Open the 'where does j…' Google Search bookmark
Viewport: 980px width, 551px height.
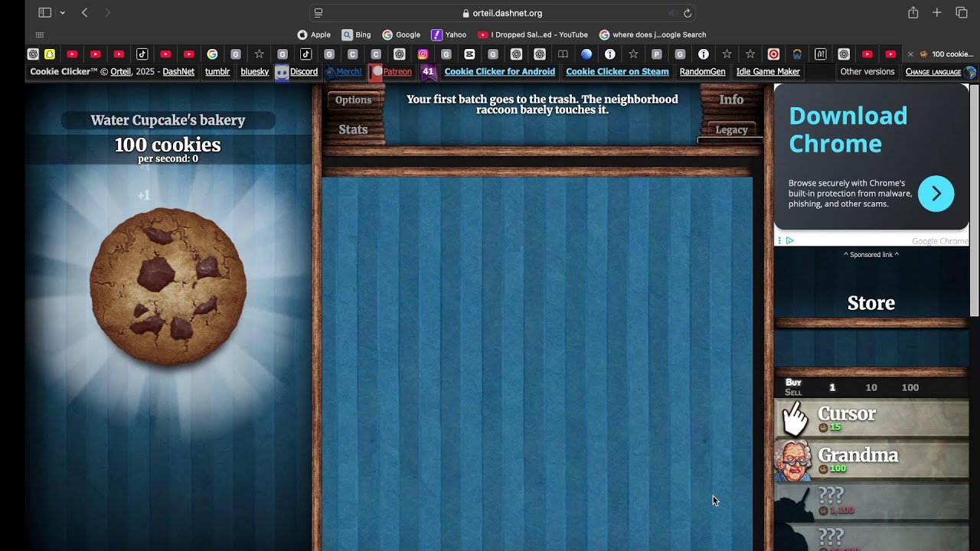point(652,34)
